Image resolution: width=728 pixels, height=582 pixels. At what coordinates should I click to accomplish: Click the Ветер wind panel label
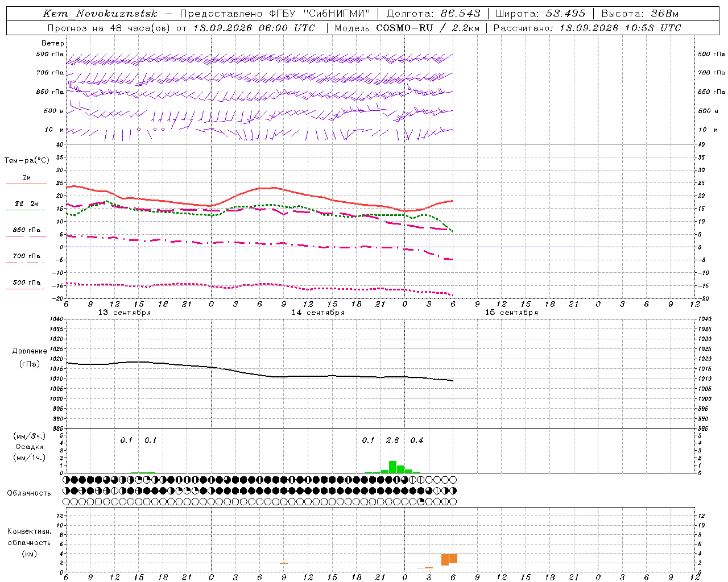pos(53,43)
